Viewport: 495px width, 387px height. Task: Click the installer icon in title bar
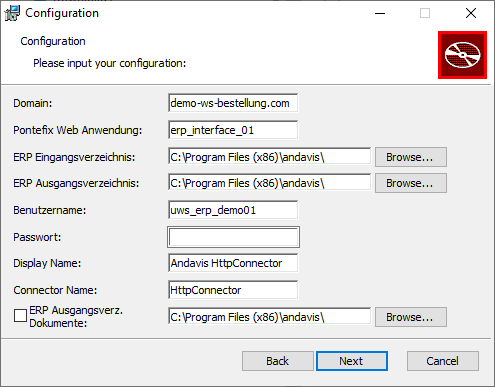coord(12,13)
